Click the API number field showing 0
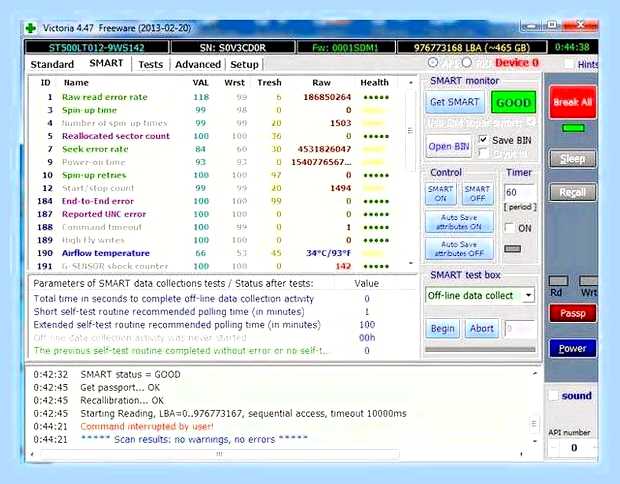Screen dimensions: 620x484 [574, 448]
